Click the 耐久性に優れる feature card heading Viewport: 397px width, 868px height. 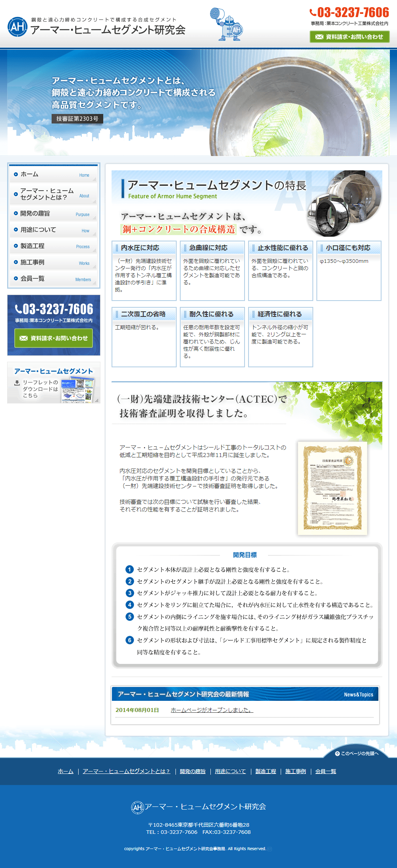click(212, 314)
